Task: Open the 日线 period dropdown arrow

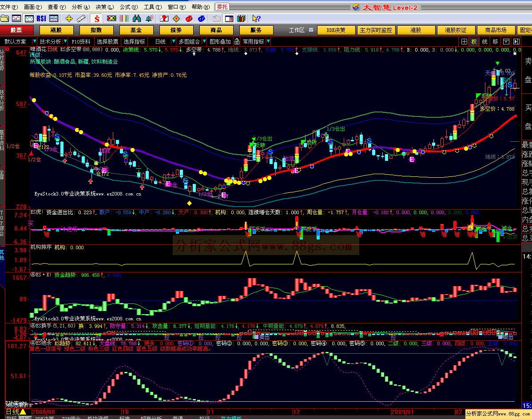Action: 173,41
